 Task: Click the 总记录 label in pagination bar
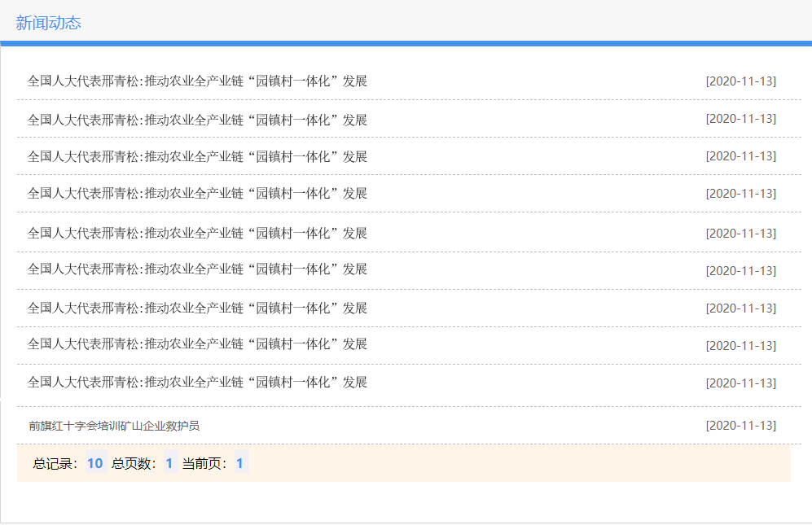[55, 464]
